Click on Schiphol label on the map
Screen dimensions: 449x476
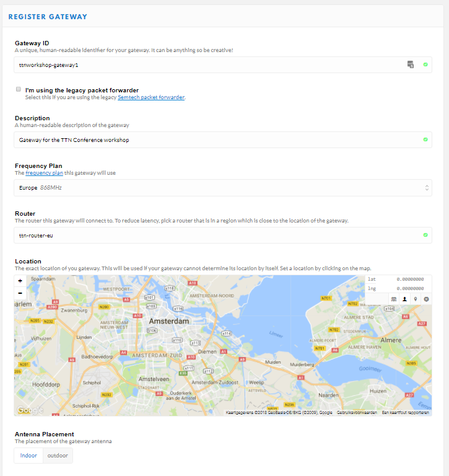coord(92,383)
